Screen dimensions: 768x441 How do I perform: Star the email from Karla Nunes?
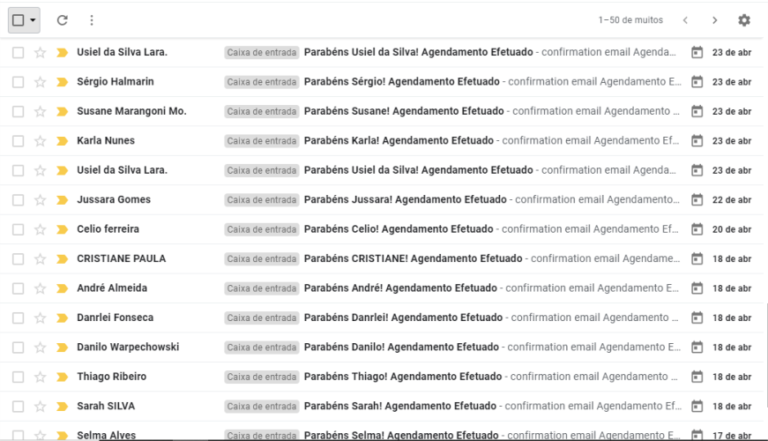point(40,141)
